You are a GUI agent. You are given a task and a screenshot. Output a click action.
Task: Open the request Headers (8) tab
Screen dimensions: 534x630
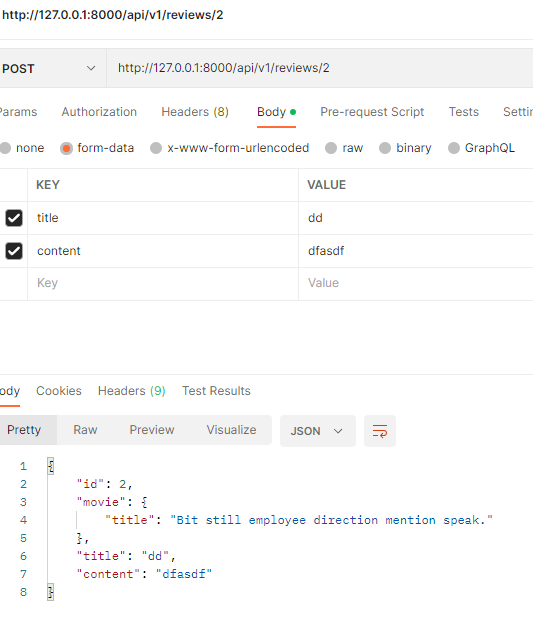[195, 112]
